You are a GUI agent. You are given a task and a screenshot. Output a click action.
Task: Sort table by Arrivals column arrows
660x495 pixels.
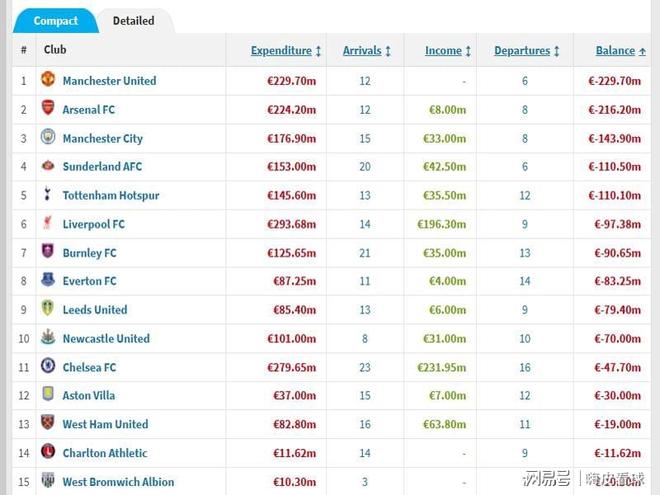(388, 51)
